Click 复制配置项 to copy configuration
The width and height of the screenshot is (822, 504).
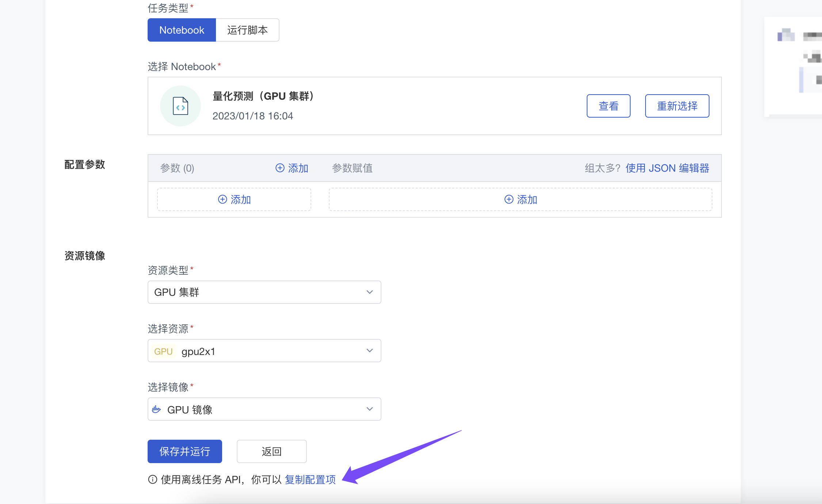pyautogui.click(x=310, y=480)
